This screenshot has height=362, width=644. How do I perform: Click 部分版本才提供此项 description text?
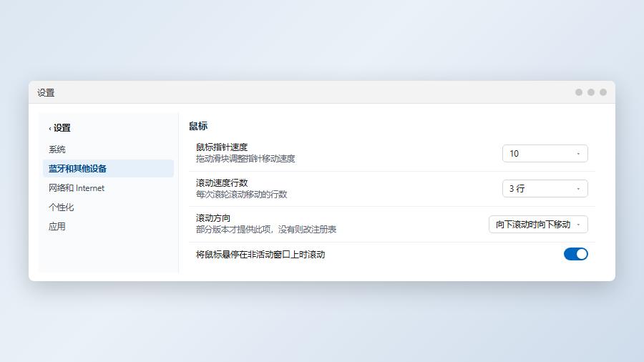click(266, 230)
